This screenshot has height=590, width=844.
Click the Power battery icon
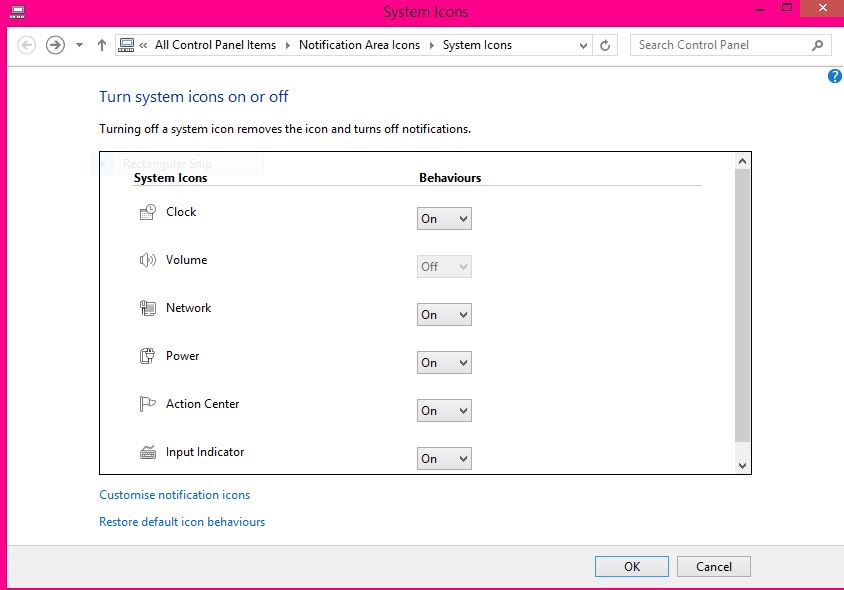tap(146, 355)
